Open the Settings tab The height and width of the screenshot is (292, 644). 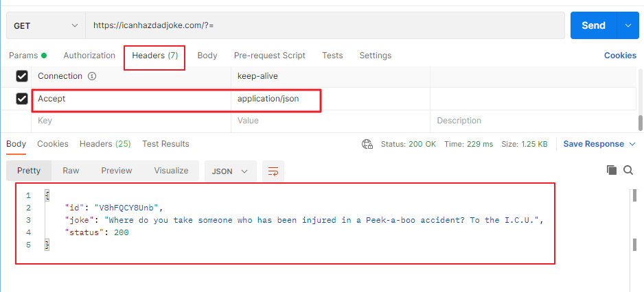tap(376, 56)
